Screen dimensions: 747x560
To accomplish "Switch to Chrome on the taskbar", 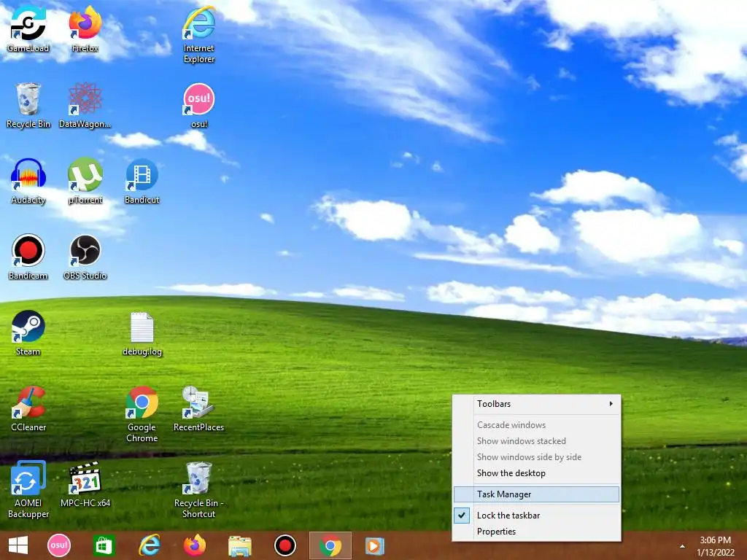I will (330, 545).
